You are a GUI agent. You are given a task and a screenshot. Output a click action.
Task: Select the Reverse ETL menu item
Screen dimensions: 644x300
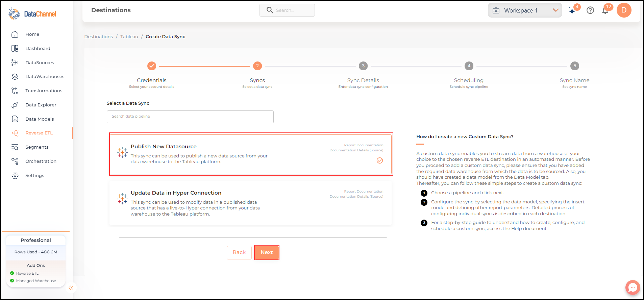(39, 133)
